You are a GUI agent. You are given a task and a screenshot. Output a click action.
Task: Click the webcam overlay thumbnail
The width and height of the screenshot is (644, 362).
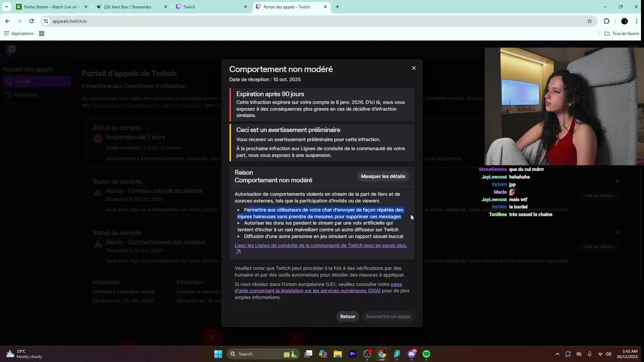click(564, 107)
